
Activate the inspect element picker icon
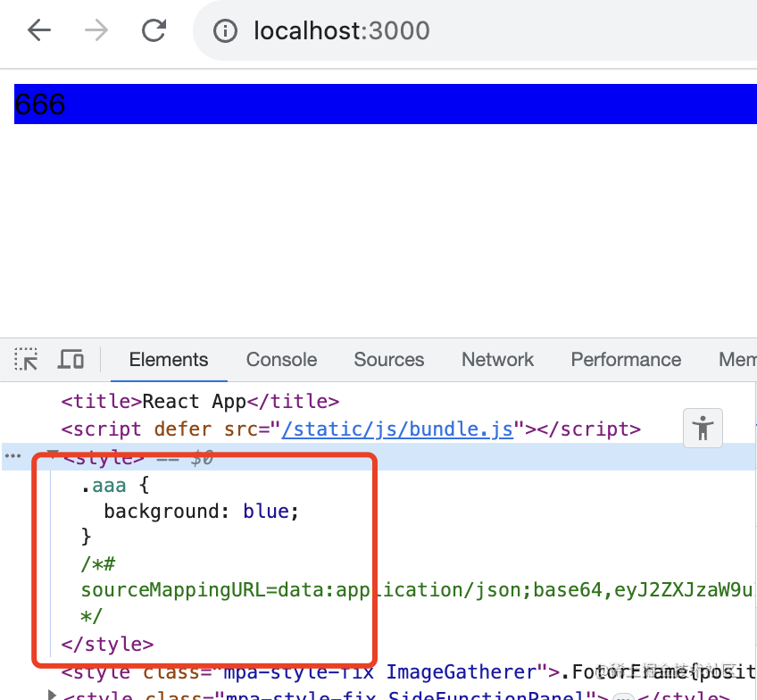(26, 359)
